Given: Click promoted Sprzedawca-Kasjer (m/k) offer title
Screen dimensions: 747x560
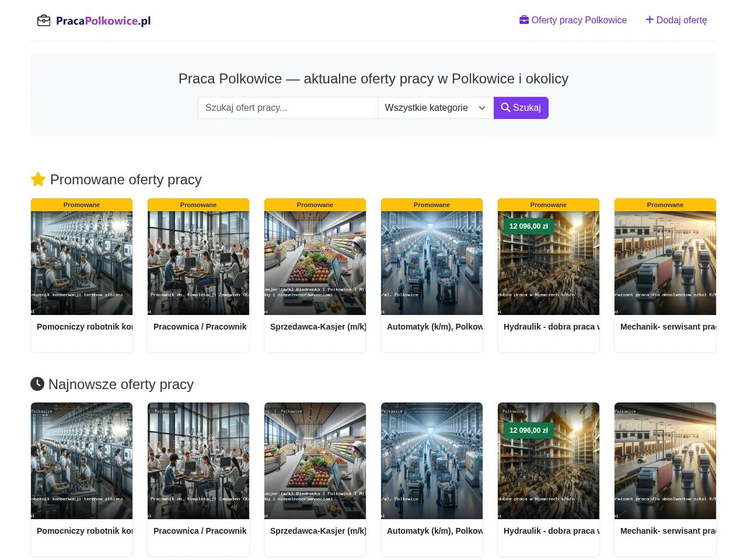Looking at the screenshot, I should click(318, 327).
